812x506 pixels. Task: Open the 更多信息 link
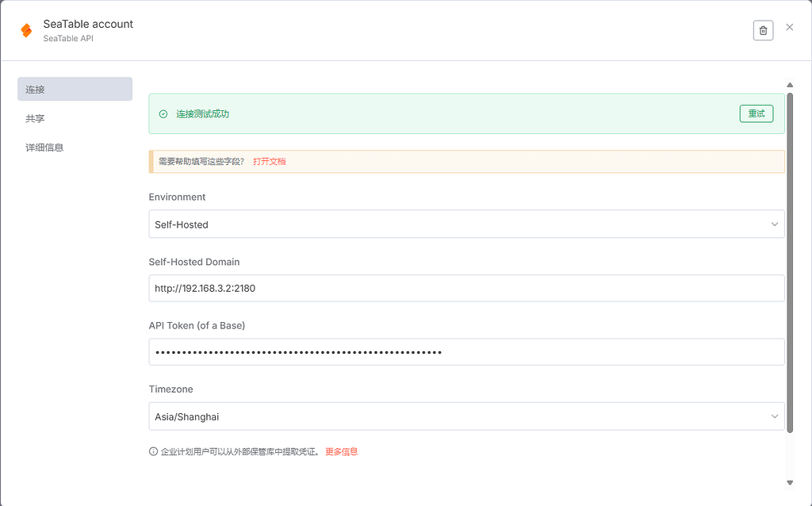pos(341,451)
